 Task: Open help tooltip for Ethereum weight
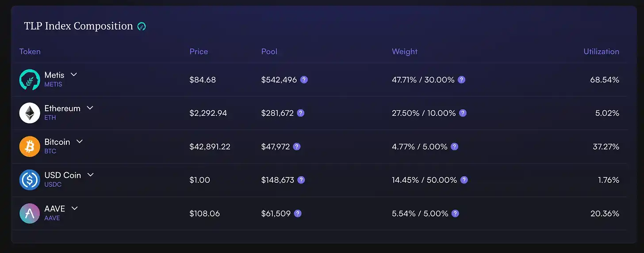[463, 113]
